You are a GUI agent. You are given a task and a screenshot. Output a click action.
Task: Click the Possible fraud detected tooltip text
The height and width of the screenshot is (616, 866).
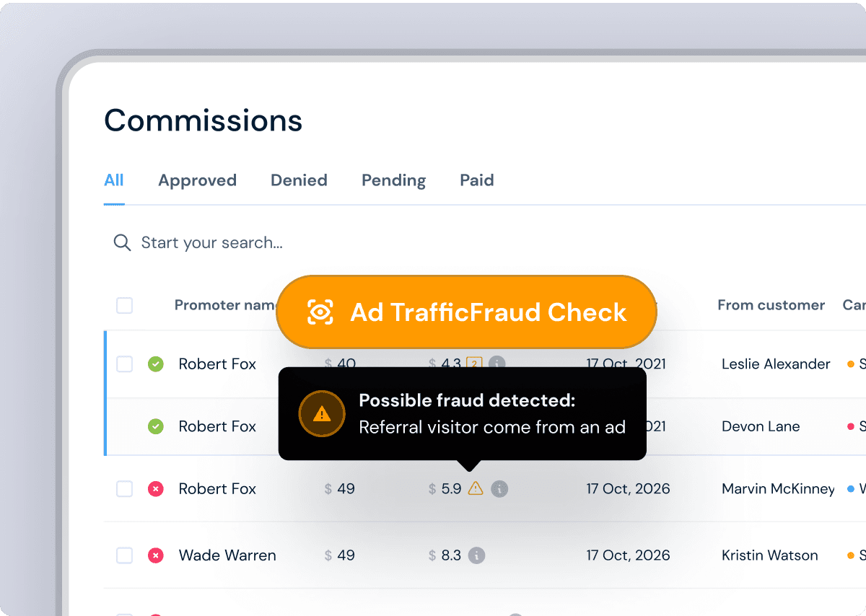coord(467,401)
